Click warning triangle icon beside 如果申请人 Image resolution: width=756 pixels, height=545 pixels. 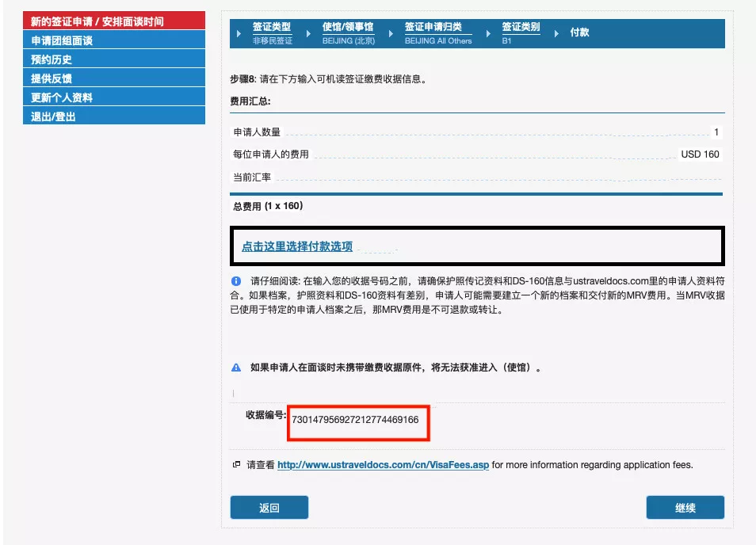coord(236,368)
